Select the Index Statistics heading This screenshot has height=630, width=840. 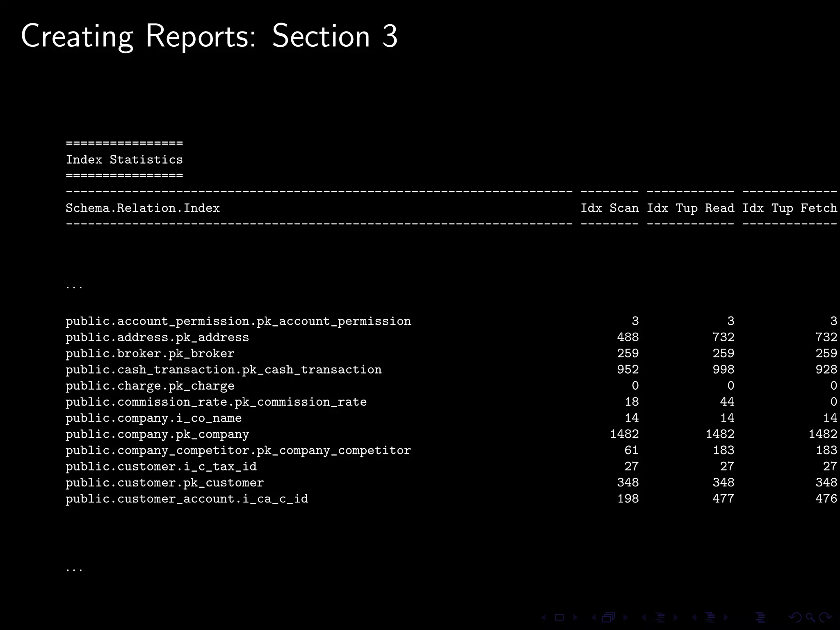coord(124,160)
